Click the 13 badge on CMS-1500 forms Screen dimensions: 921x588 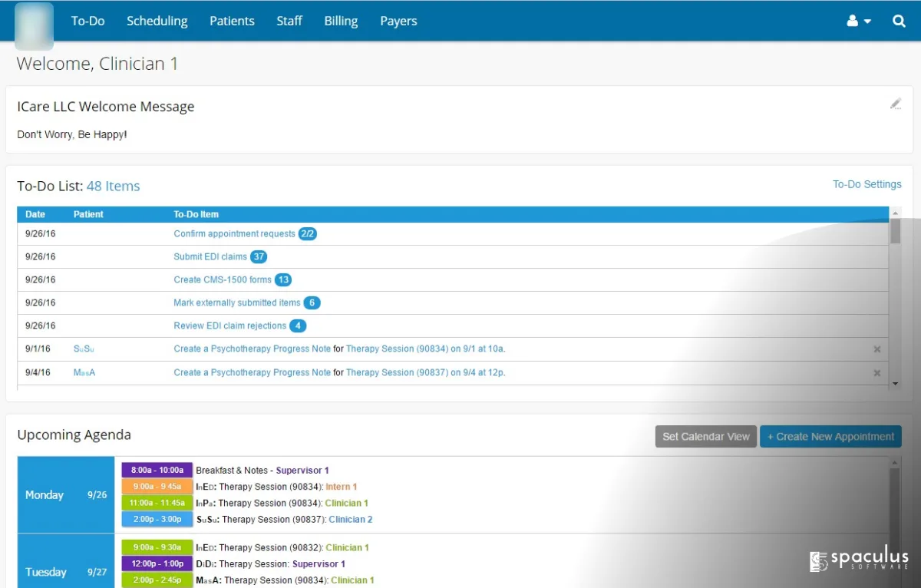coord(283,279)
